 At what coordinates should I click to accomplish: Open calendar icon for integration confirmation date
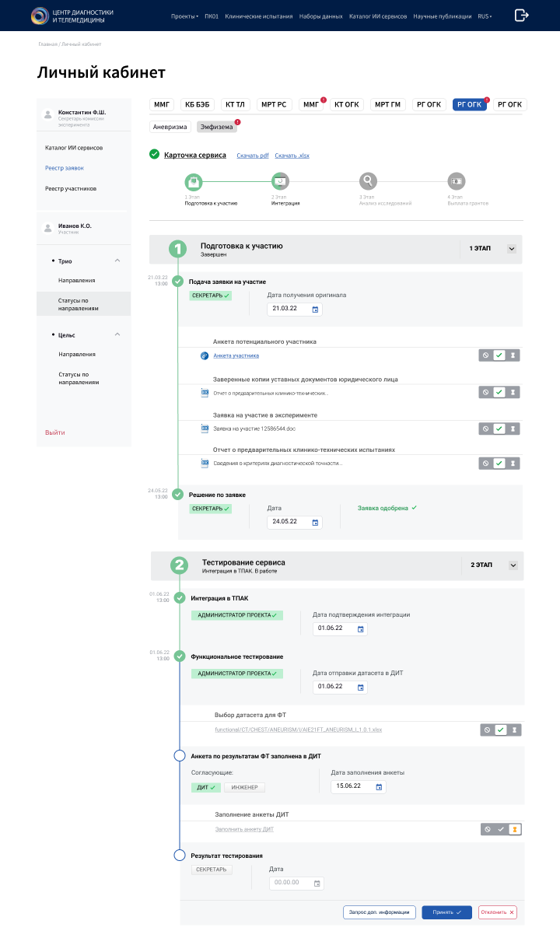[360, 628]
